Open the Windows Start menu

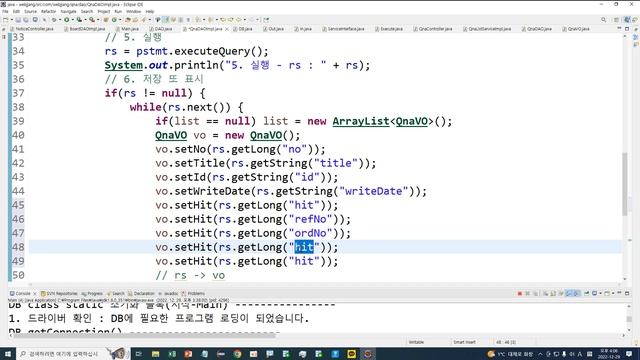(x=7, y=354)
